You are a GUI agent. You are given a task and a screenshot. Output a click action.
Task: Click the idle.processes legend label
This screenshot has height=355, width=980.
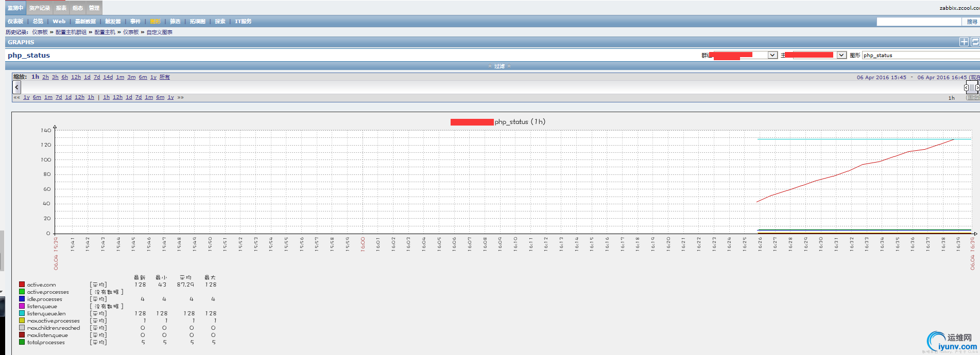coord(45,299)
